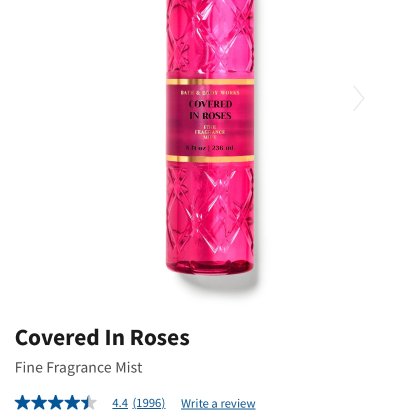Click Fine Fragrance Mist text on bottle label

pyautogui.click(x=210, y=132)
